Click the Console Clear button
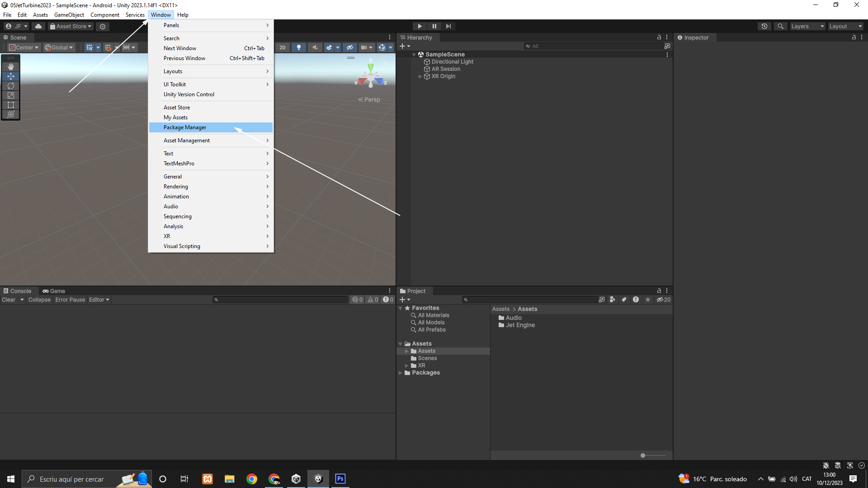Image resolution: width=868 pixels, height=488 pixels. coord(9,300)
